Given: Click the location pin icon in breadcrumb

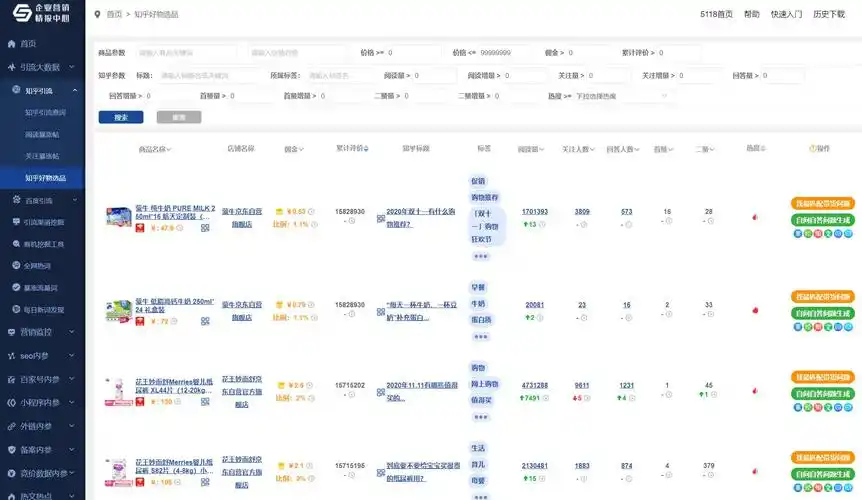Looking at the screenshot, I should click(x=97, y=14).
